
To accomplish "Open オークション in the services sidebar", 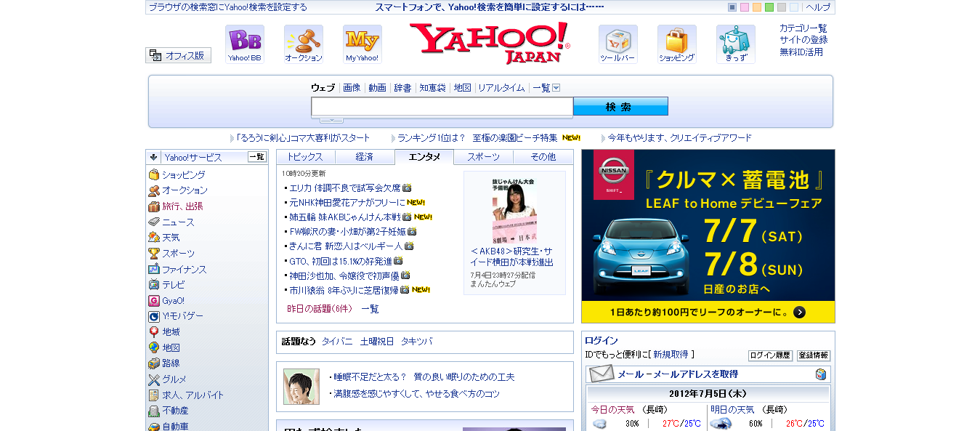I will click(185, 190).
